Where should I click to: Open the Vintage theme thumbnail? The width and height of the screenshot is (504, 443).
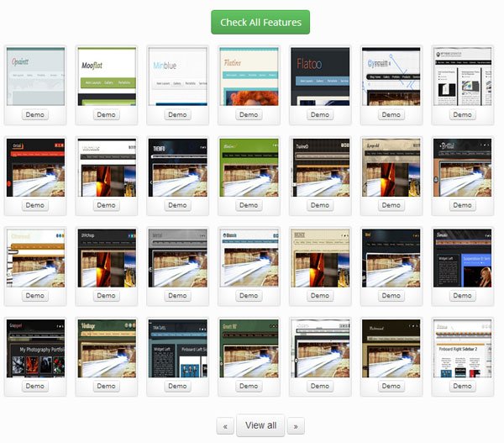tap(107, 348)
